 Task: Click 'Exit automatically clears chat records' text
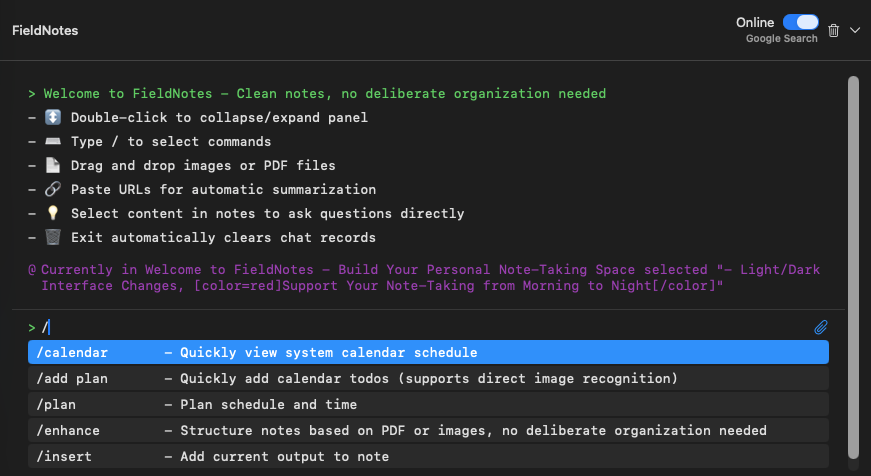click(x=223, y=237)
